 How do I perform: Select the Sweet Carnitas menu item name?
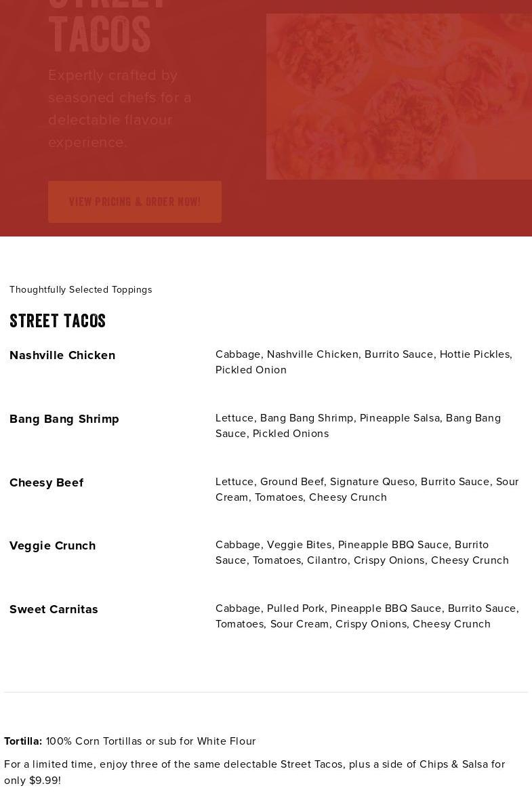coord(54,609)
